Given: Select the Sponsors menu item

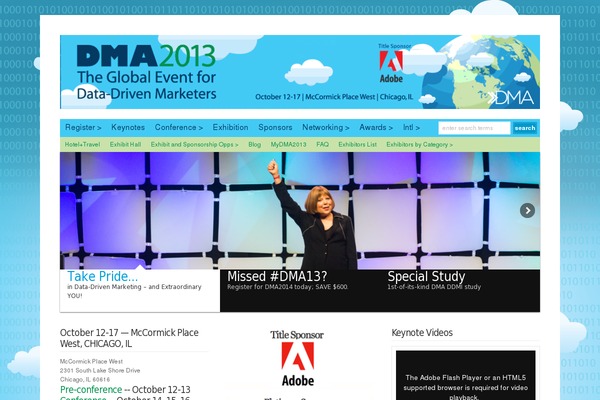Looking at the screenshot, I should pyautogui.click(x=275, y=127).
